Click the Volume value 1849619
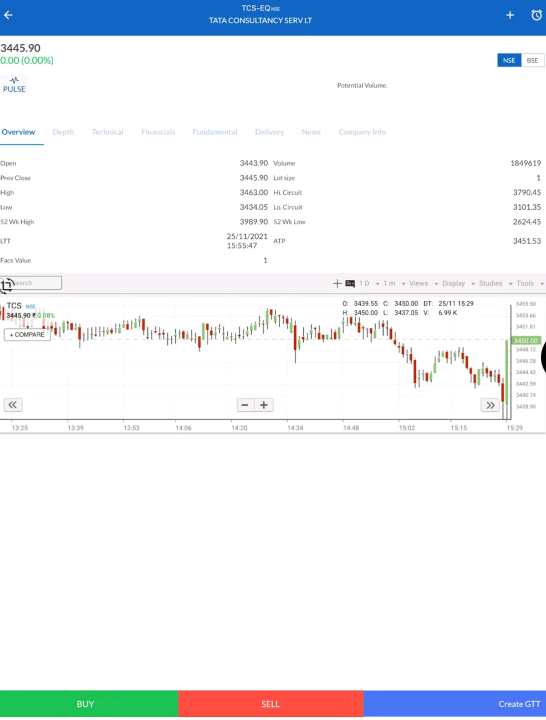Viewport: 546px width, 720px height. (525, 163)
